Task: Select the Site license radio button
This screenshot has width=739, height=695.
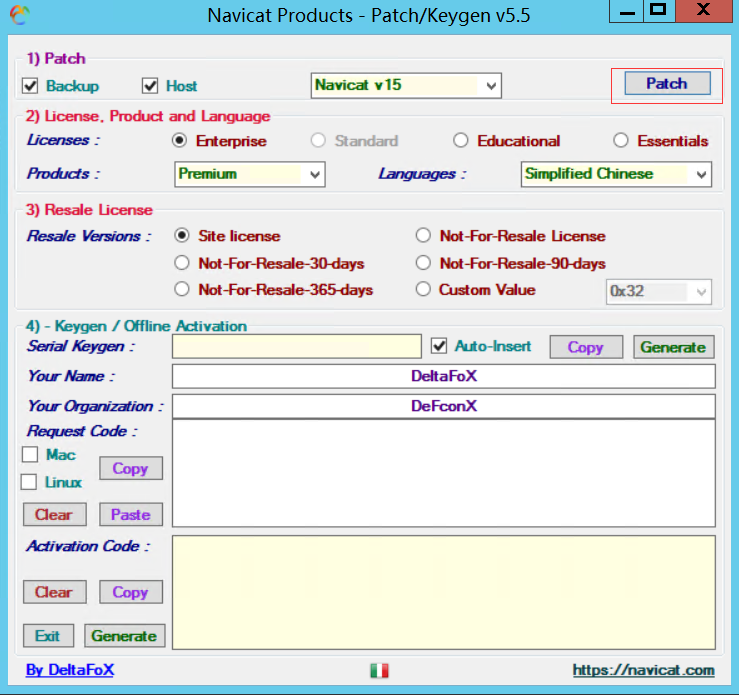Action: click(182, 235)
